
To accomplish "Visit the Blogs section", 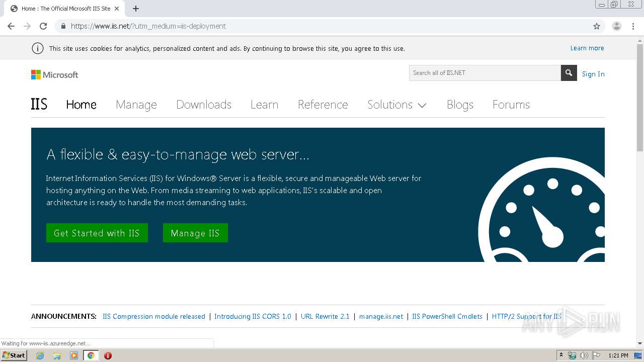I will [x=460, y=105].
